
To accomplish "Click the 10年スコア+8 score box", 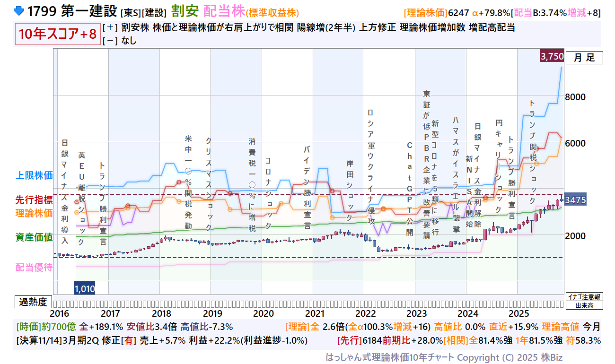I will tap(58, 35).
